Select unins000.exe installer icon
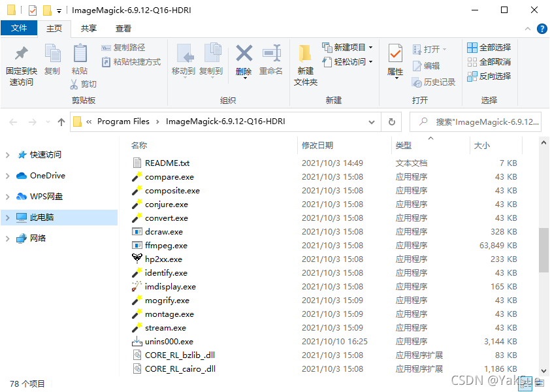The height and width of the screenshot is (392, 550). coord(137,341)
